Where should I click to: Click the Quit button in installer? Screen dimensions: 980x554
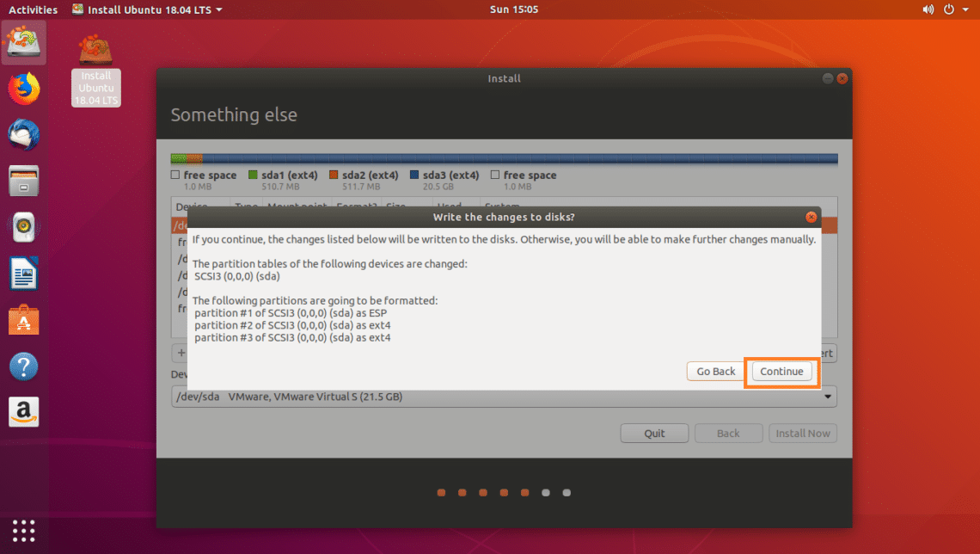654,434
